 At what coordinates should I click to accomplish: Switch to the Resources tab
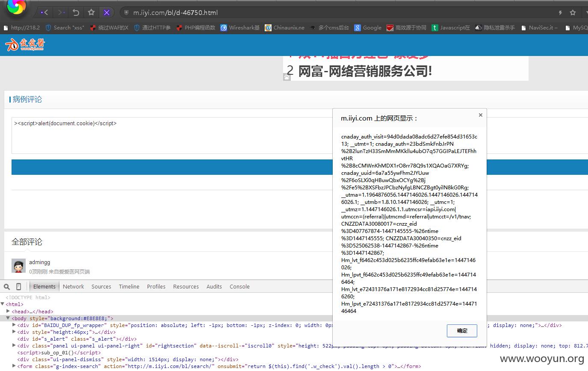click(186, 286)
